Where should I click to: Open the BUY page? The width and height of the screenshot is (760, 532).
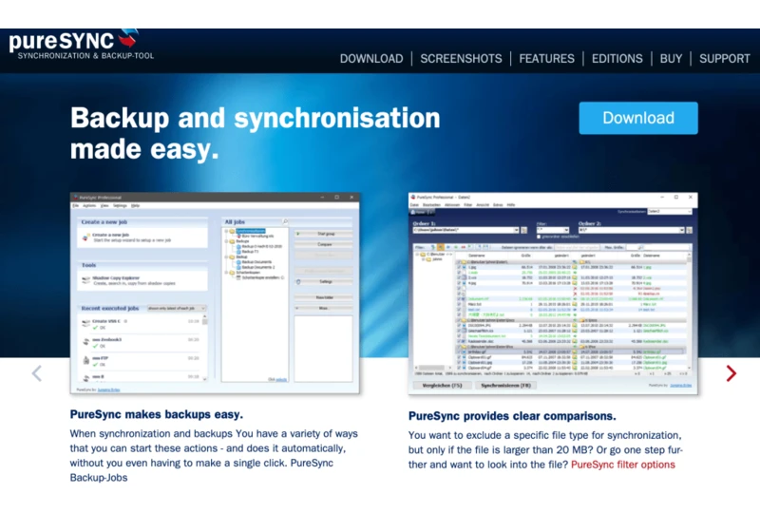pyautogui.click(x=671, y=59)
